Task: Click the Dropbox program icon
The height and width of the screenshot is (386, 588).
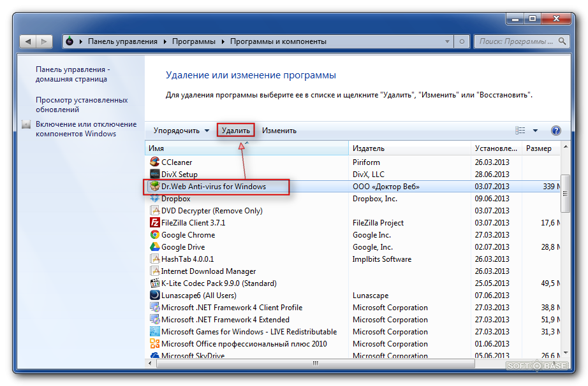Action: (x=154, y=199)
